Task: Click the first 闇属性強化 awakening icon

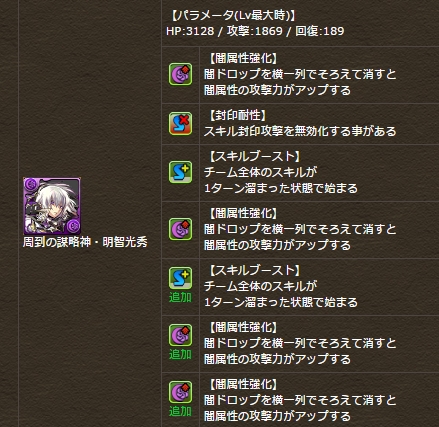Action: tap(180, 74)
